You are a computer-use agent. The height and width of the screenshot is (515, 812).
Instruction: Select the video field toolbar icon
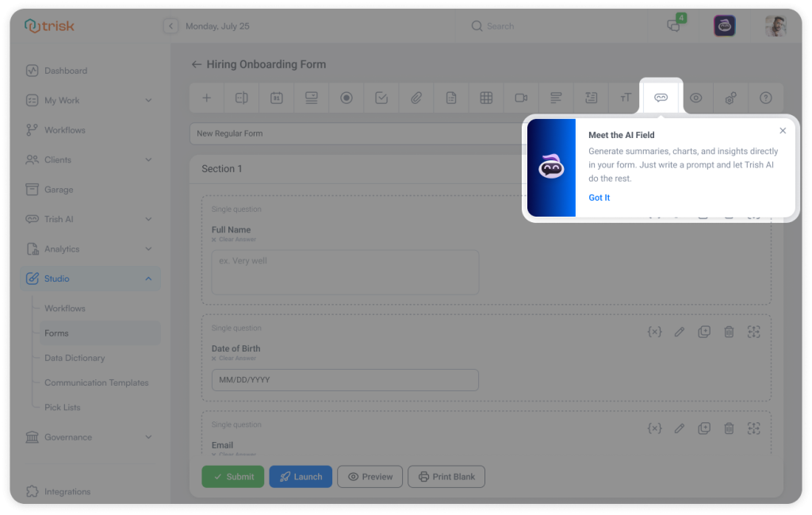[x=521, y=98]
